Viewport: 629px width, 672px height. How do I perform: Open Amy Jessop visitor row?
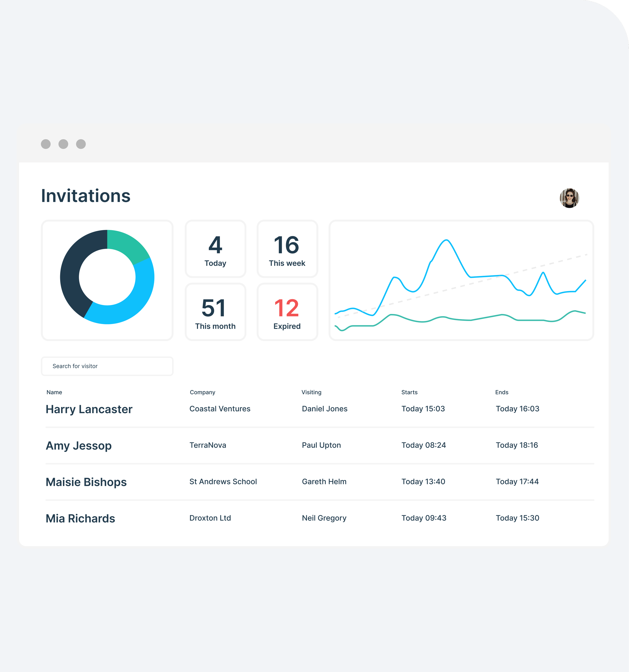[x=78, y=446]
